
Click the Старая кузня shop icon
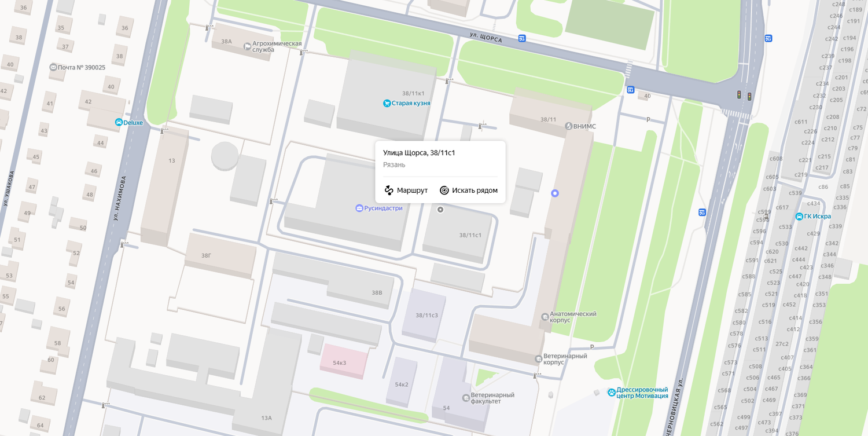(x=387, y=103)
